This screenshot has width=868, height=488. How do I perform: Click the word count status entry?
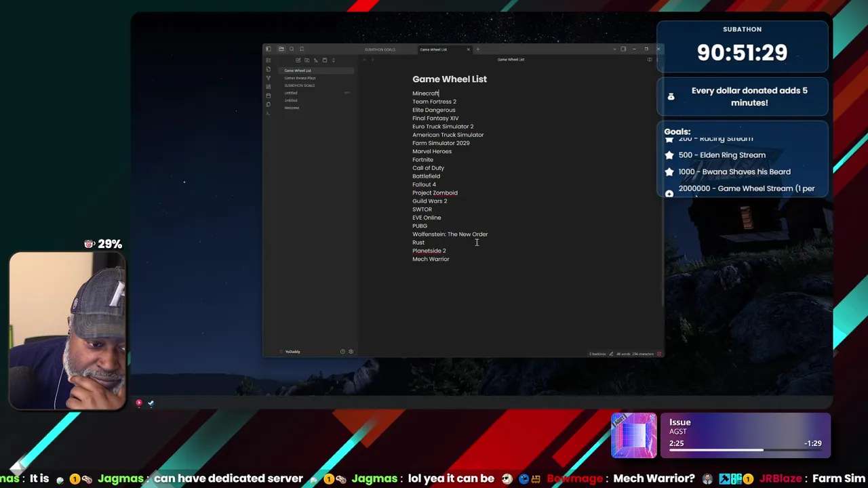coord(625,354)
